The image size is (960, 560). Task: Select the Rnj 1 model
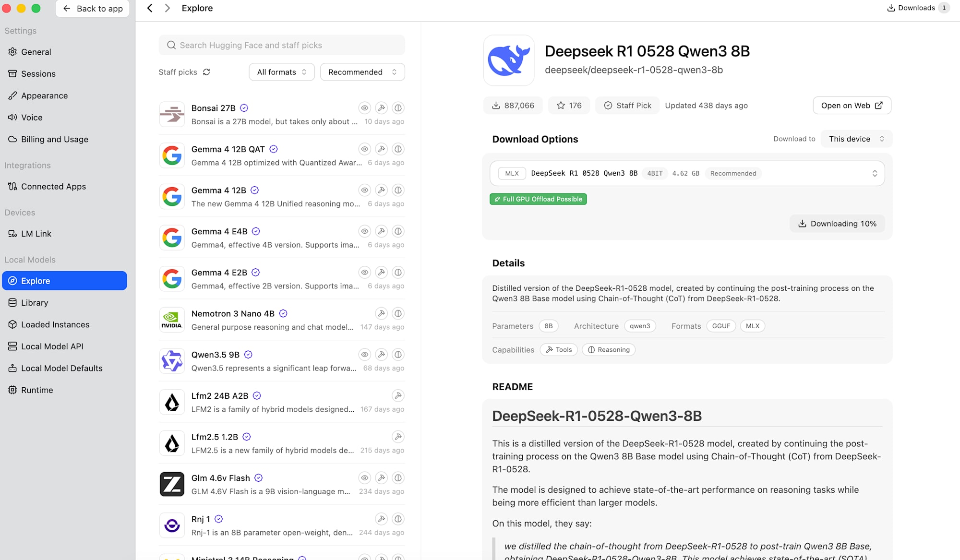click(x=282, y=525)
